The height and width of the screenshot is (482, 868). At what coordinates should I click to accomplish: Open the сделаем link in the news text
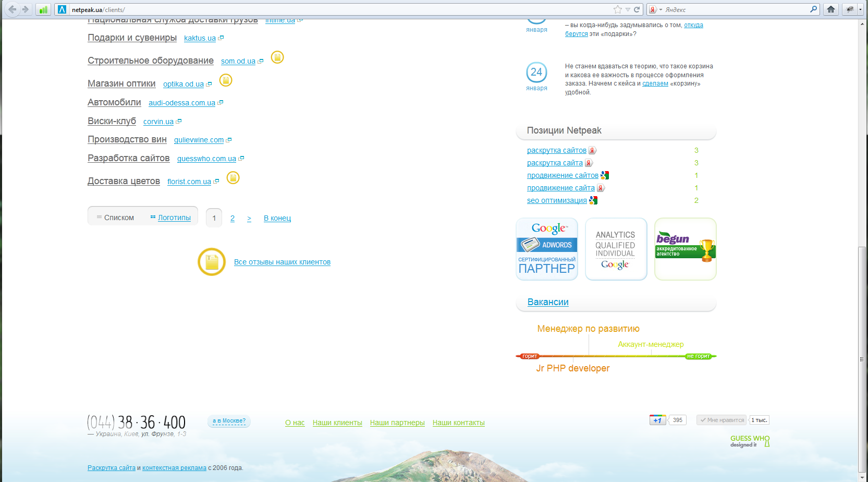655,83
